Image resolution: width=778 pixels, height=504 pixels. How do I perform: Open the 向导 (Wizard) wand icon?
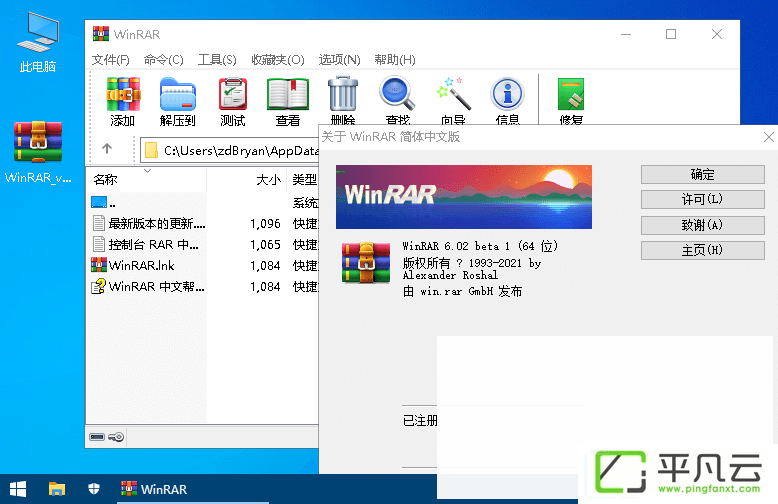pos(453,94)
